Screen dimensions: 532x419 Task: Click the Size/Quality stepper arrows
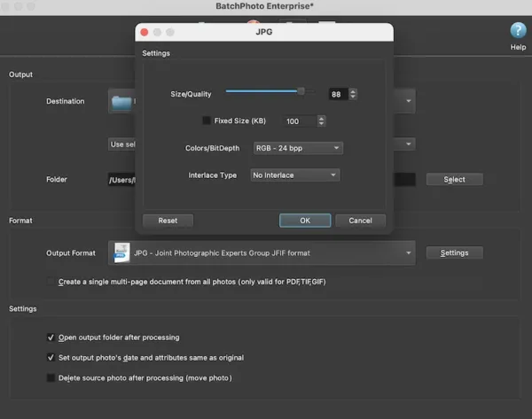[353, 94]
